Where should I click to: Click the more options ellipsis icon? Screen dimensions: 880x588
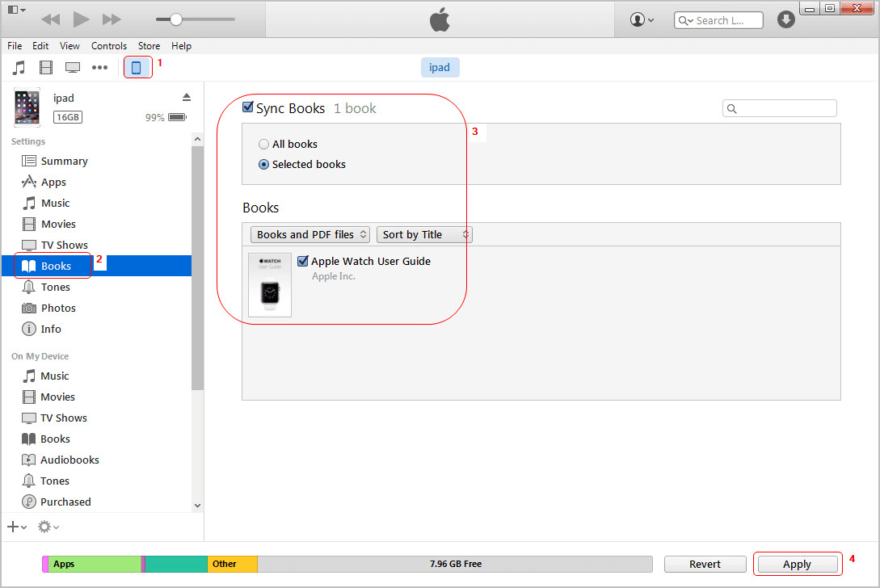[100, 68]
